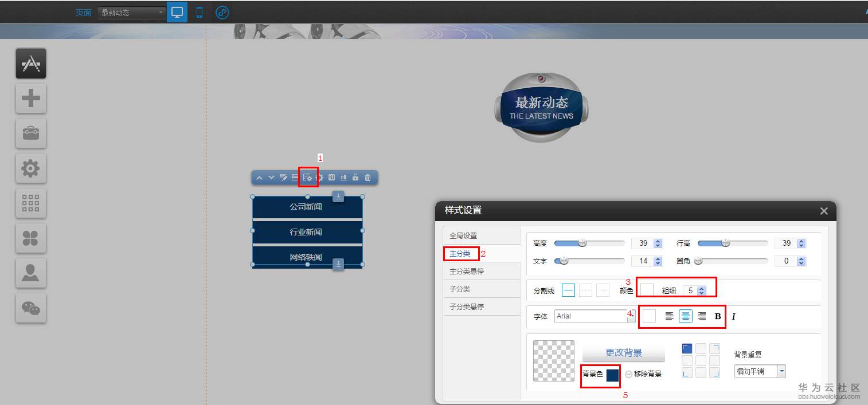Toggle the padlock icon in floating toolbar
The image size is (868, 405).
[x=355, y=178]
